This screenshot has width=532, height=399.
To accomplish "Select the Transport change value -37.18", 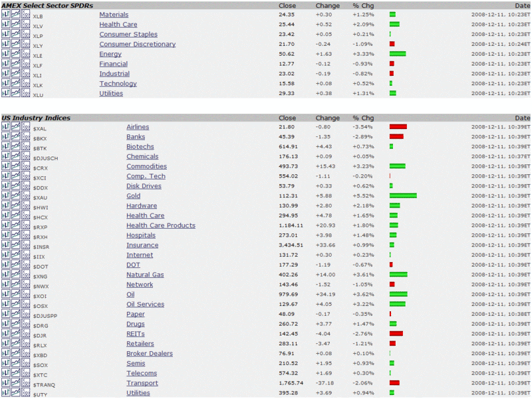I will [325, 383].
